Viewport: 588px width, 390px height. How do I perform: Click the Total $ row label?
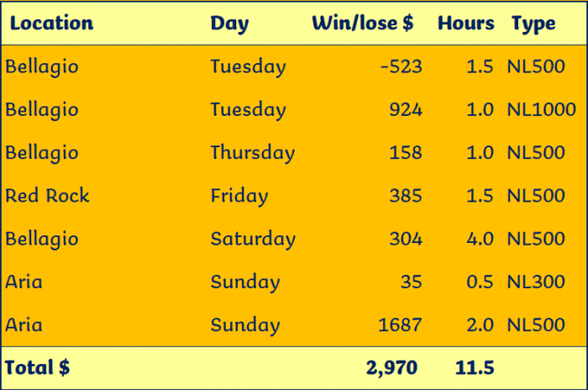(37, 367)
